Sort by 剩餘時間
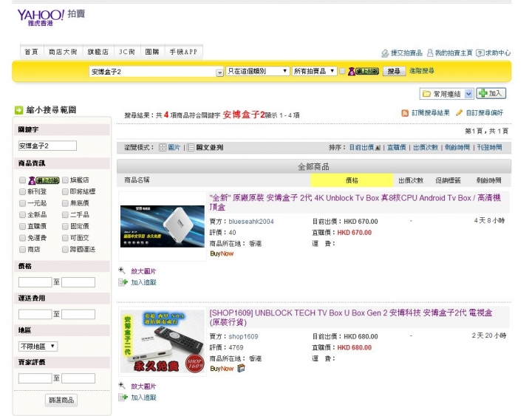Viewport: 532px width, 416px height. coord(457,147)
